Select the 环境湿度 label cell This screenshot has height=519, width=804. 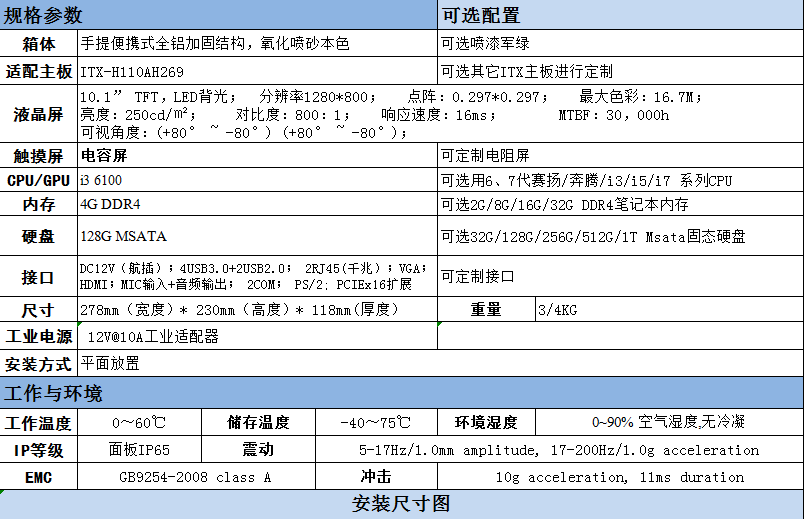486,423
